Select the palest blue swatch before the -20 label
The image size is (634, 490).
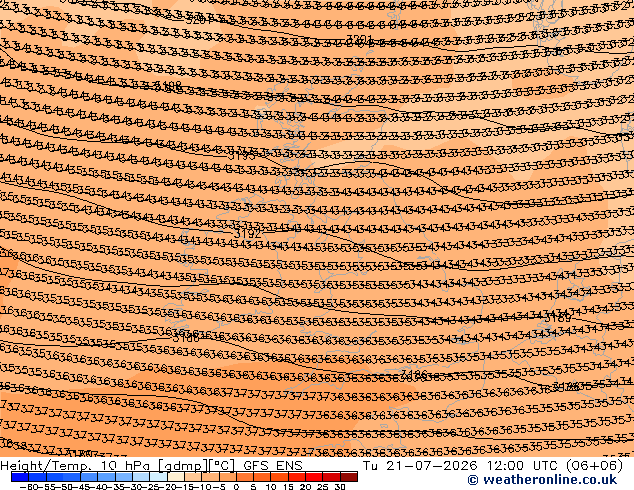tap(158, 477)
